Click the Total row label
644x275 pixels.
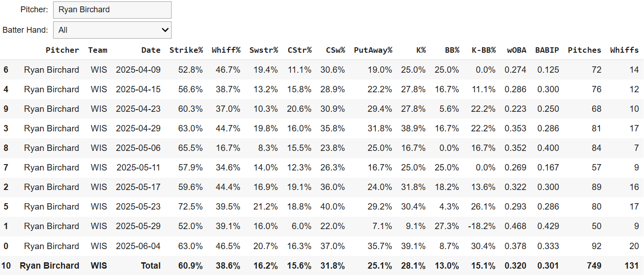(151, 265)
